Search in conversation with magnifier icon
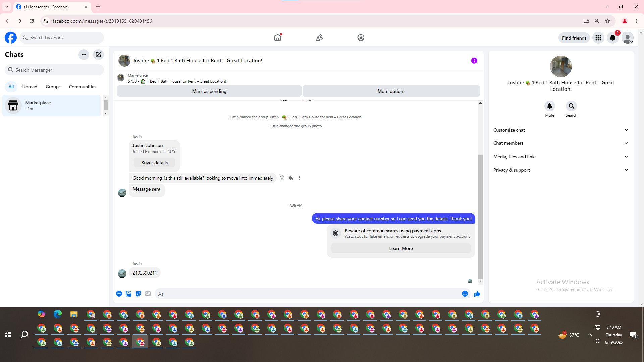The image size is (644, 362). [571, 106]
